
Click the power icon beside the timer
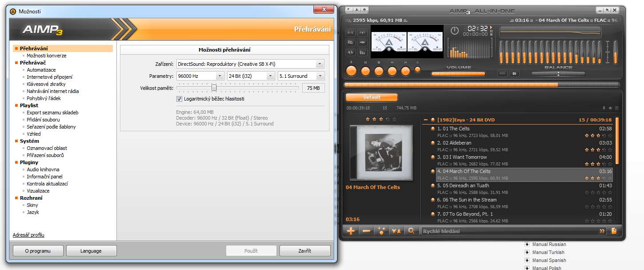coord(454,31)
